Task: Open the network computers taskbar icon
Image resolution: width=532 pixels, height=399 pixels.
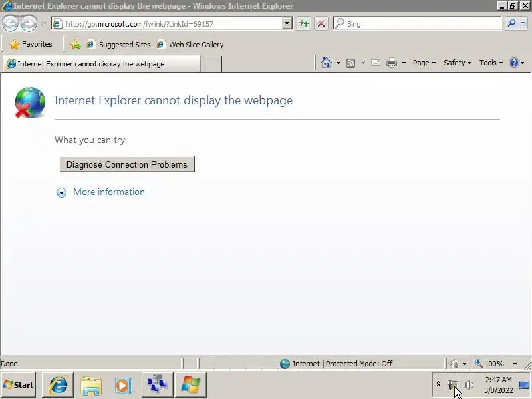Action: 157,385
